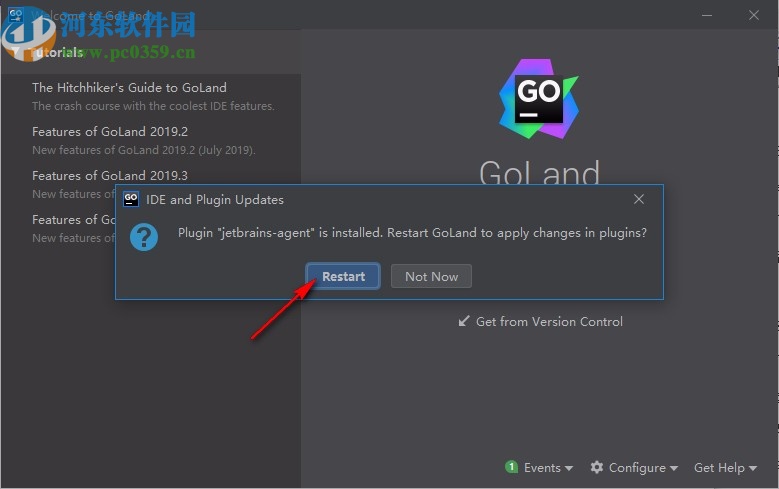Click the GoLand logo on the welcome screen
The image size is (779, 489).
tap(539, 99)
